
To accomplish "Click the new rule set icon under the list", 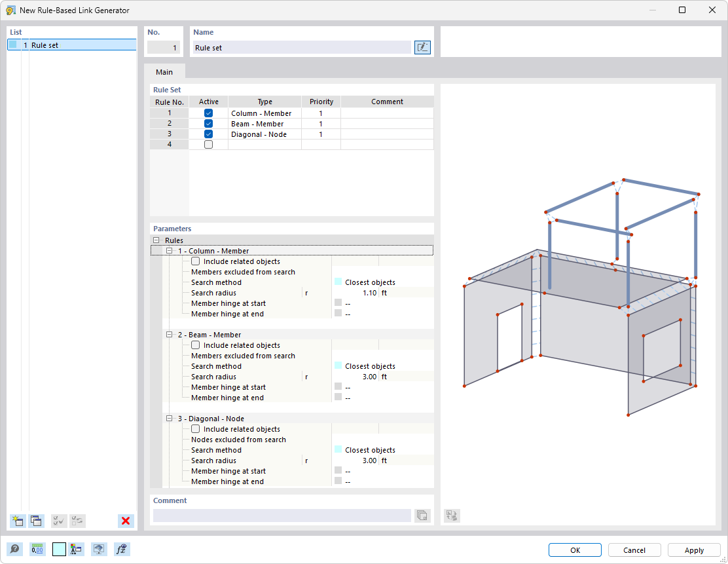I will (x=18, y=520).
